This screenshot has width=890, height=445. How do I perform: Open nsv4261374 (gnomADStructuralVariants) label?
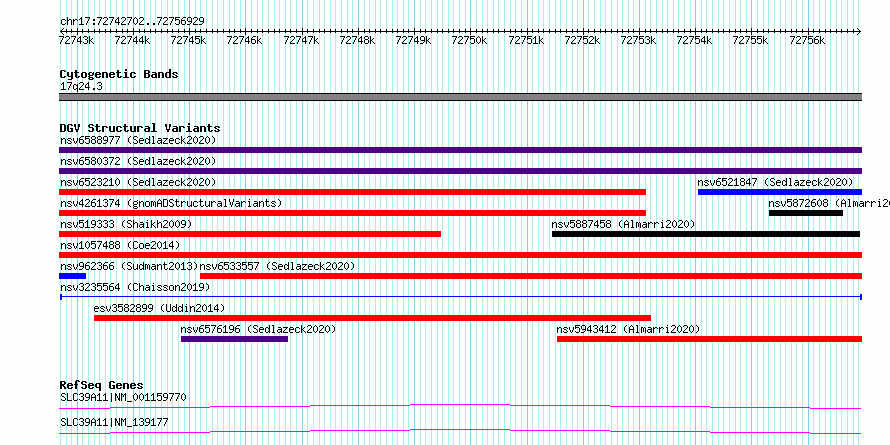(x=171, y=203)
